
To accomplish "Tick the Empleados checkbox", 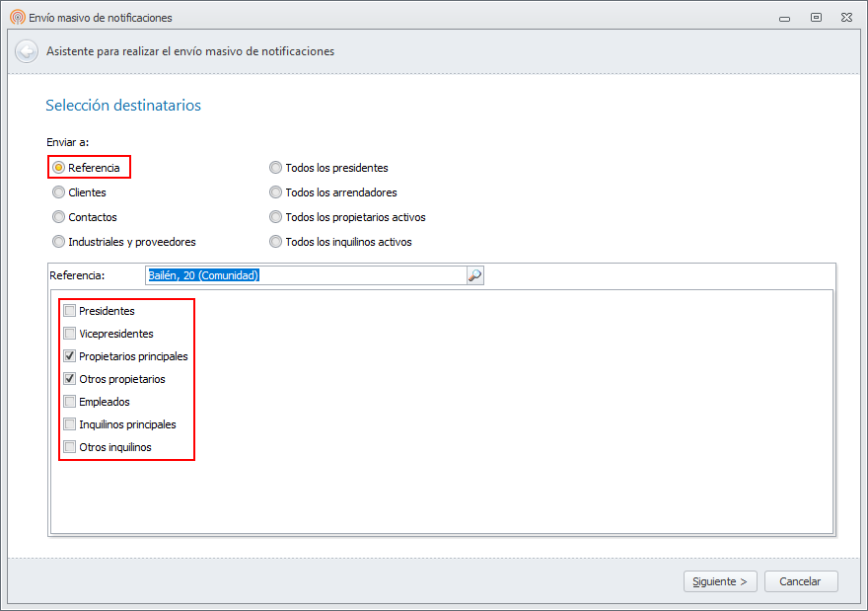I will point(70,401).
